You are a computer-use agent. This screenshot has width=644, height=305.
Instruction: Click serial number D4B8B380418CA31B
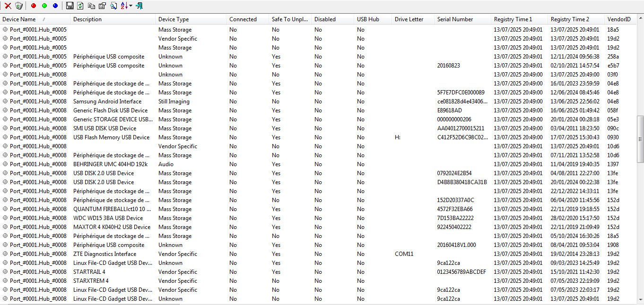(x=462, y=182)
